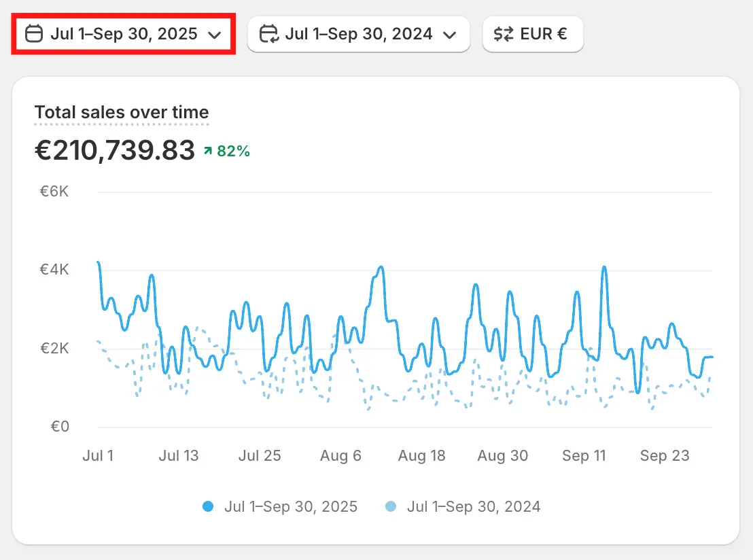Image resolution: width=753 pixels, height=560 pixels.
Task: Click the 82% growth percentage
Action: (233, 152)
